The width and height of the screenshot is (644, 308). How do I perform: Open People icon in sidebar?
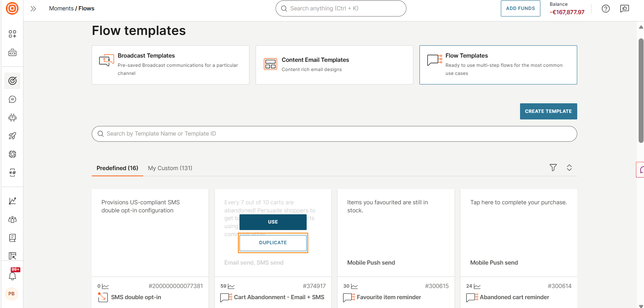click(12, 219)
